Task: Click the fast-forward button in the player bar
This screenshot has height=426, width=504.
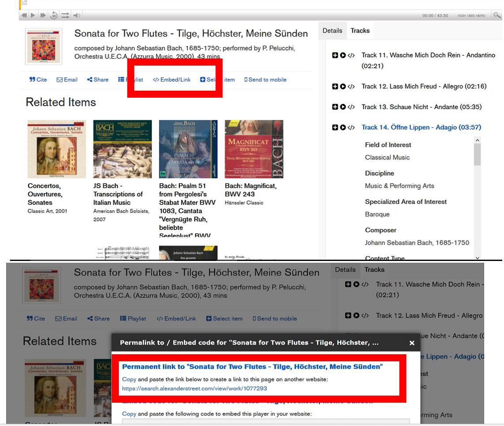Action: coord(42,15)
